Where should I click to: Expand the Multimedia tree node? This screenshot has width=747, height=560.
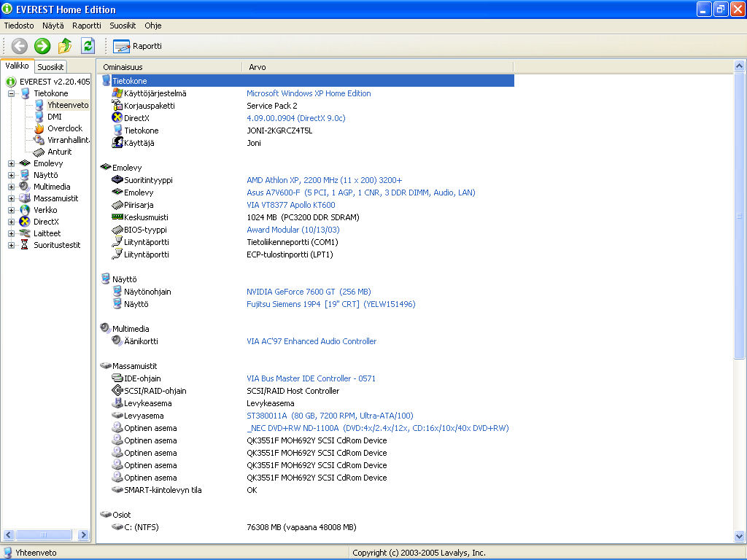pos(11,187)
